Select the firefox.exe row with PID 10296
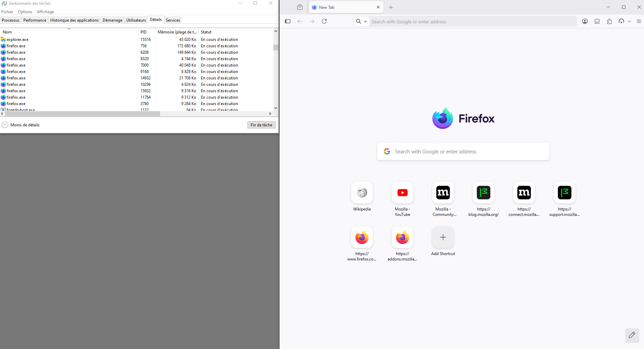The width and height of the screenshot is (644, 349). 136,84
